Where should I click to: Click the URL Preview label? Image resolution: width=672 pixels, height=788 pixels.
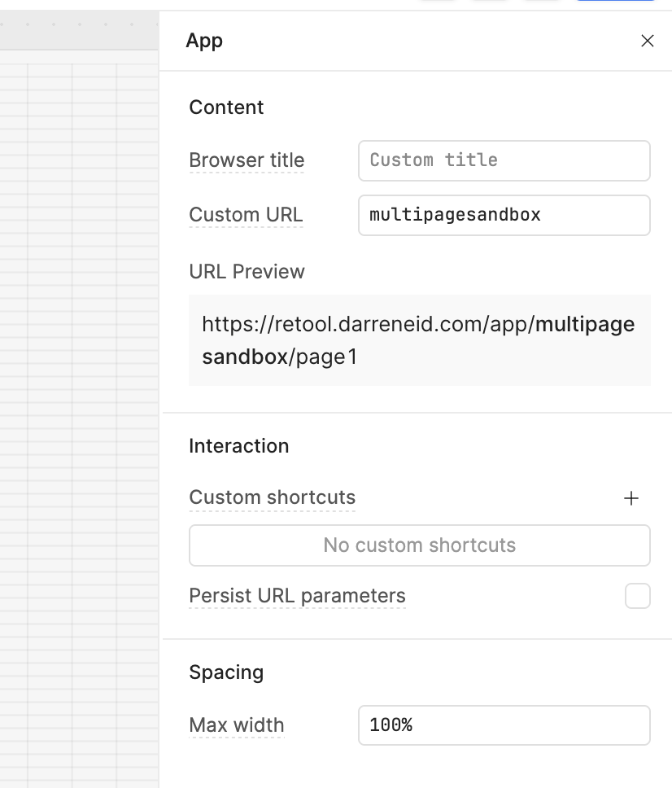(x=247, y=272)
